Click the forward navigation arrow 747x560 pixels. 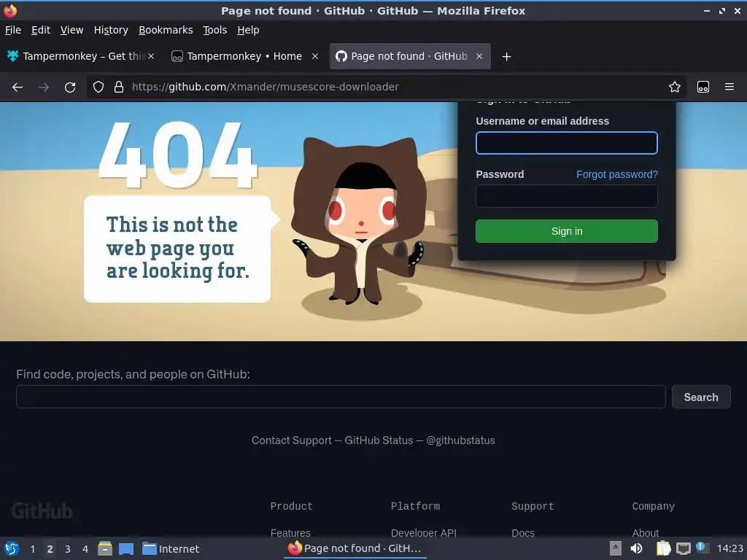(43, 87)
